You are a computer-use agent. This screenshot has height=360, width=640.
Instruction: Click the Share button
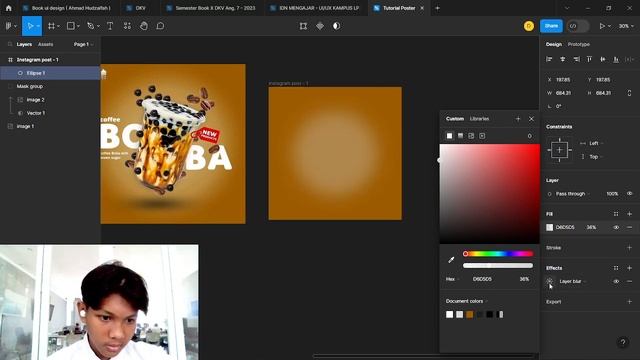[551, 26]
